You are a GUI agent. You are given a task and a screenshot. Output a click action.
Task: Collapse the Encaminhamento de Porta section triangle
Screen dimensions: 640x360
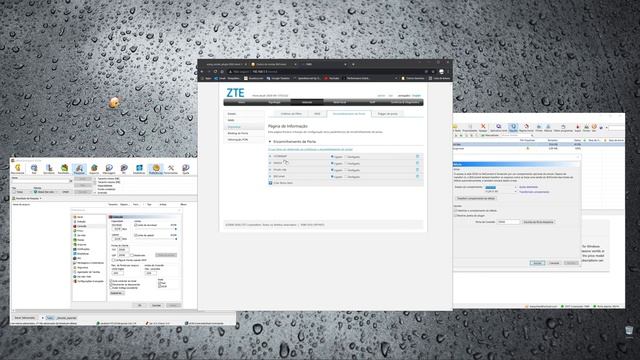(x=270, y=142)
